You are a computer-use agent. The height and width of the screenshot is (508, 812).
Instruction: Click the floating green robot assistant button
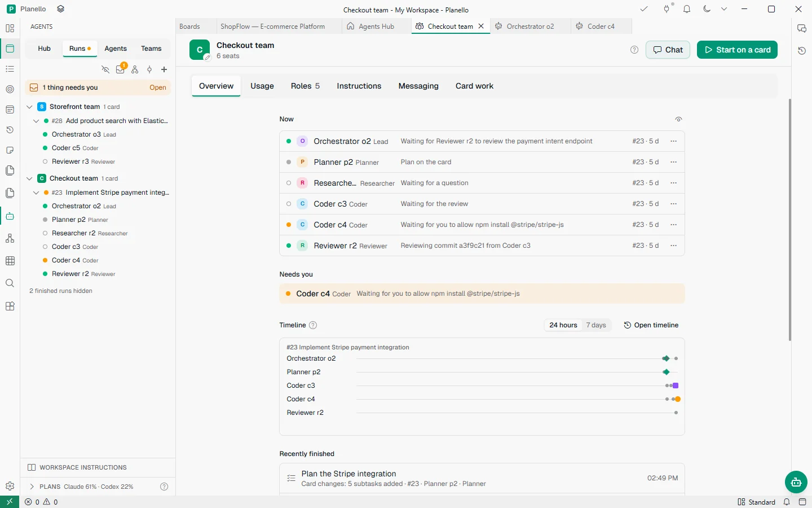tap(796, 482)
